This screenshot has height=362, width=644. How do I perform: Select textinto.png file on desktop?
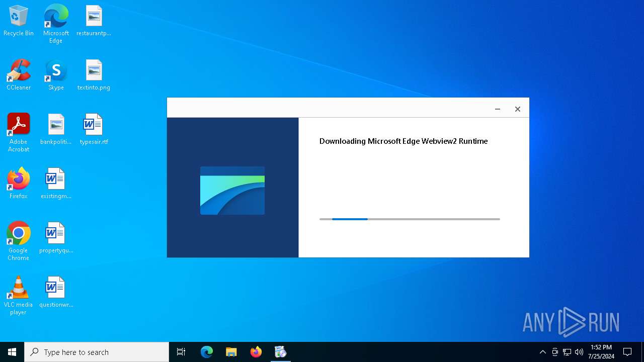coord(94,75)
